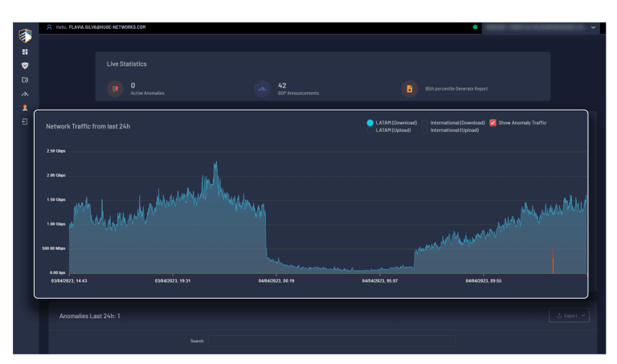This screenshot has width=617, height=364.
Task: Click the 'Anomalies Last 24h: 1' heading
Action: tap(90, 316)
